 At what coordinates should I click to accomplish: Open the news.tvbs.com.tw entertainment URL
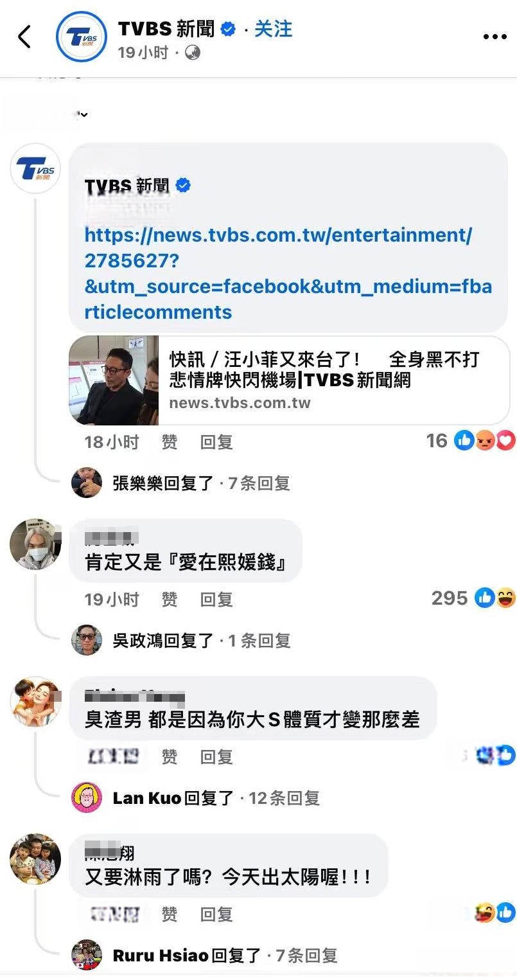pos(288,274)
